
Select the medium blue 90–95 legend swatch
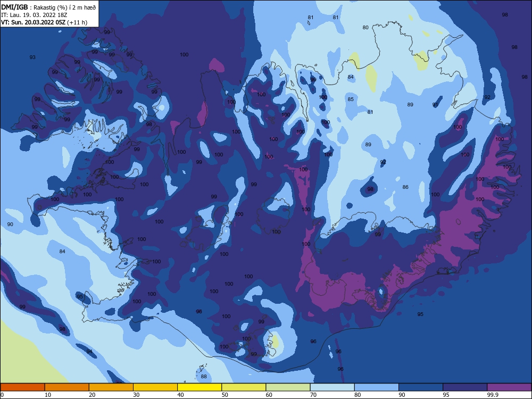pyautogui.click(x=421, y=387)
